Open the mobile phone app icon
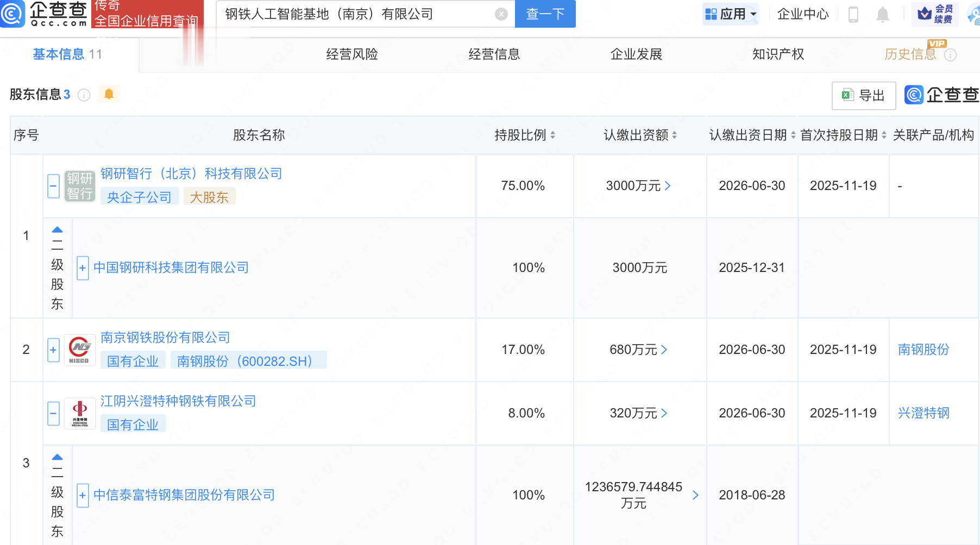The image size is (980, 545). [853, 14]
